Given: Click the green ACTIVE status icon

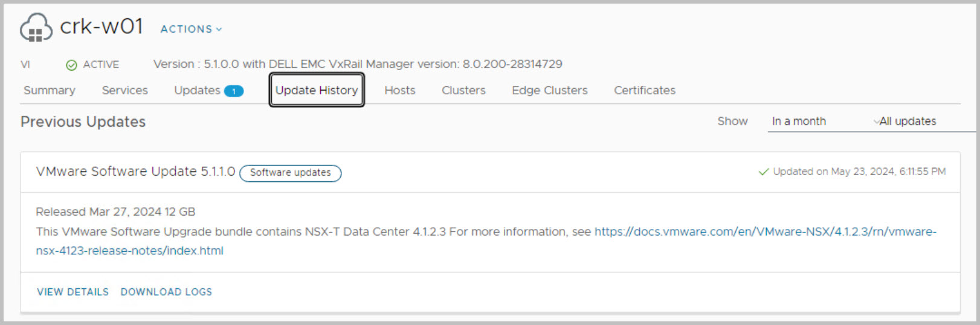Looking at the screenshot, I should point(71,65).
